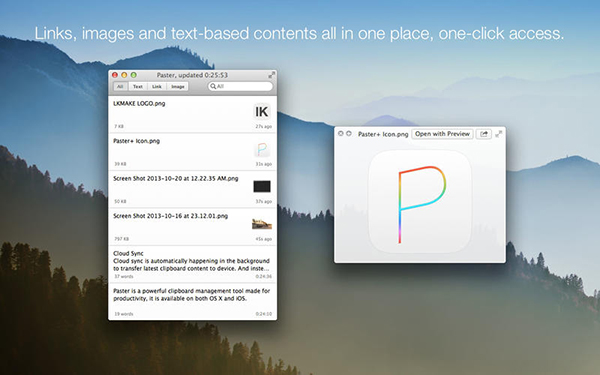600x375 pixels.
Task: Select Screen Shot 2013-10-16 entry
Action: pyautogui.click(x=192, y=227)
